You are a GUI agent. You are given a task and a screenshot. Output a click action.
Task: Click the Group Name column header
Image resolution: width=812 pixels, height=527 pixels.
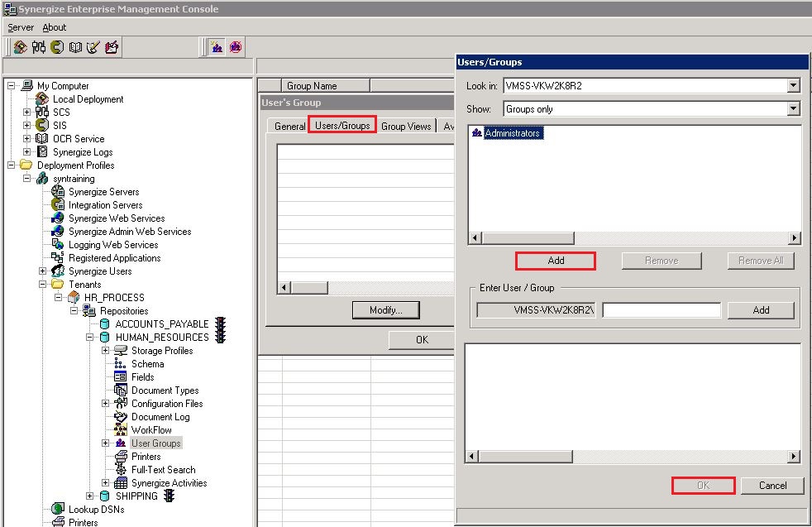pos(325,85)
